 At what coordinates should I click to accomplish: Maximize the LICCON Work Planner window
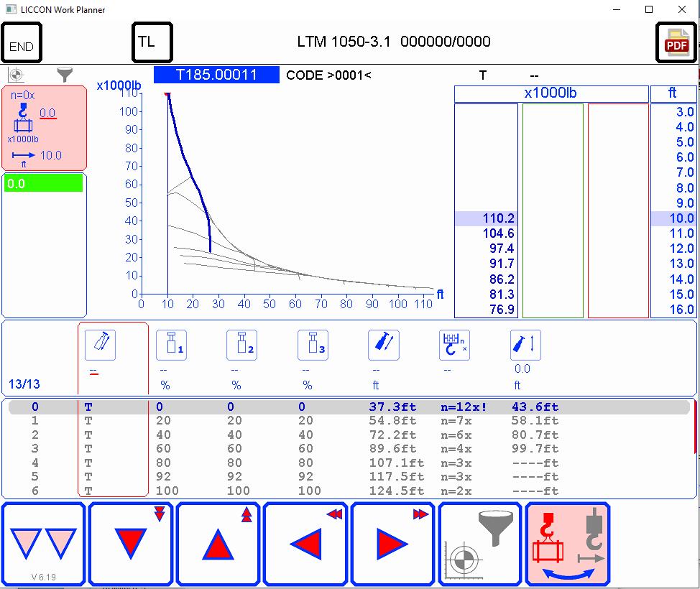tap(649, 9)
